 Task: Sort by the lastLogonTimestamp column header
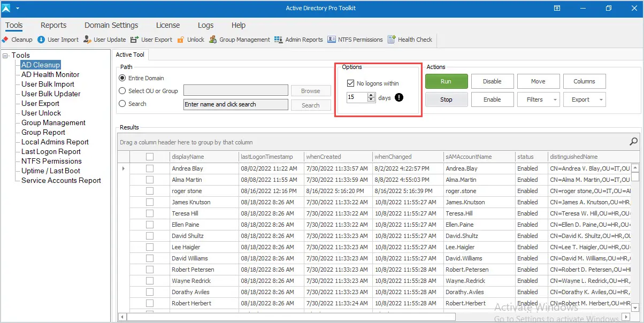[271, 157]
